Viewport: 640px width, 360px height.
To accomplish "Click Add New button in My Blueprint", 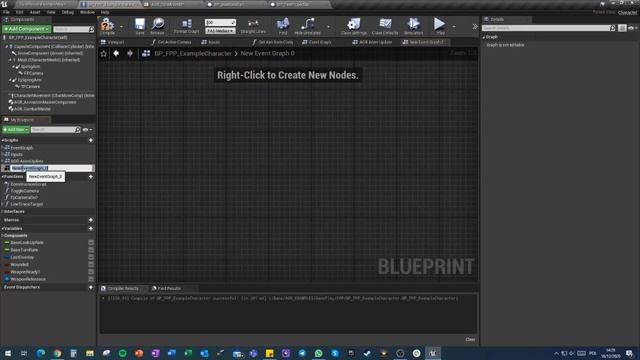I will pos(16,129).
